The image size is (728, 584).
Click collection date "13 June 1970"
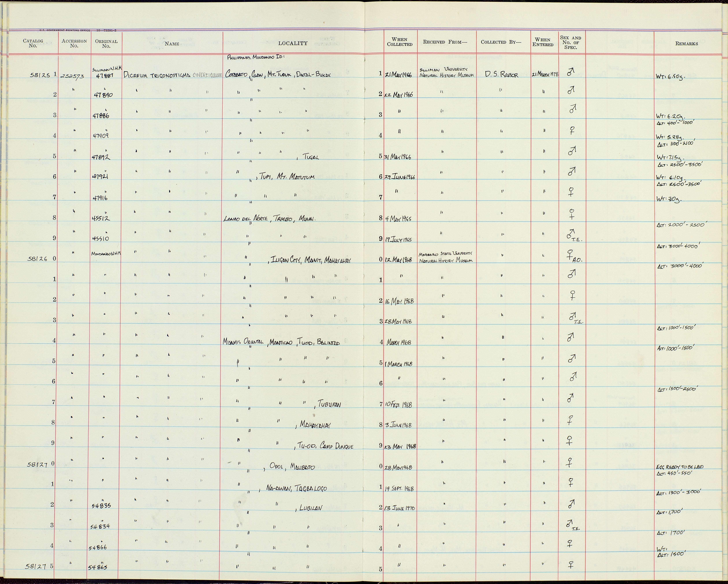point(400,508)
